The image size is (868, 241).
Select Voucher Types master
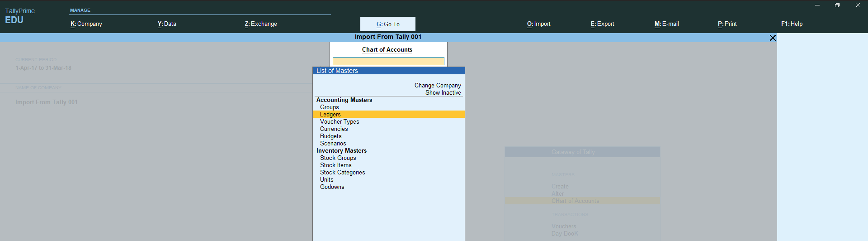[x=340, y=122]
